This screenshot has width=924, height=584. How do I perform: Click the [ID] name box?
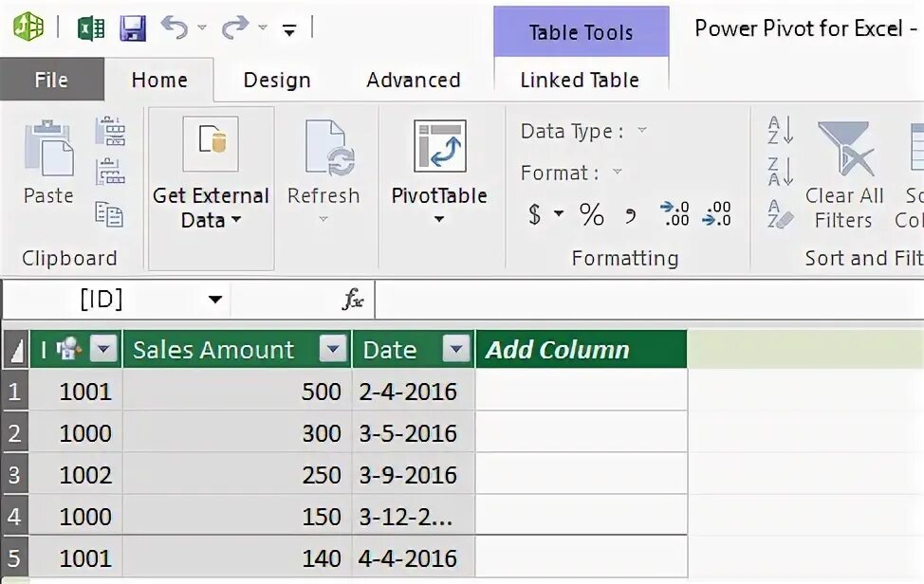(x=102, y=300)
